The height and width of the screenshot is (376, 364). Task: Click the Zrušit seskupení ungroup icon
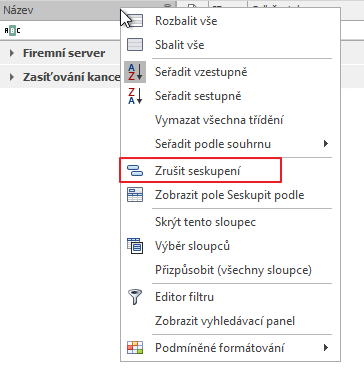pyautogui.click(x=135, y=171)
